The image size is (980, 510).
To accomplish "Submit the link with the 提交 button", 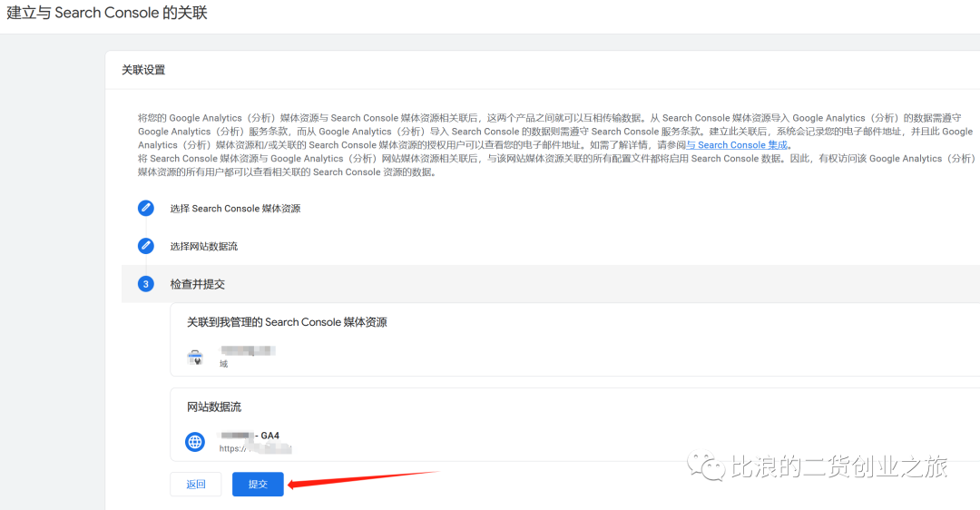I will (258, 484).
